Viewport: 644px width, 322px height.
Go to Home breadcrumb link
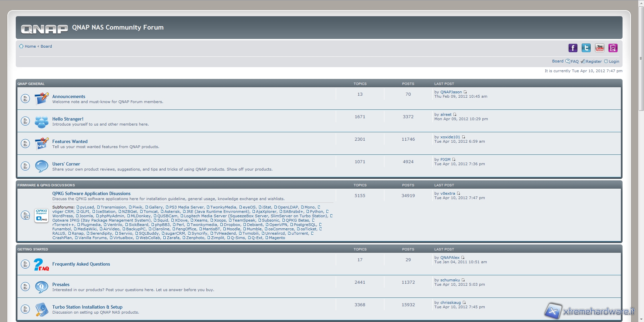(30, 46)
